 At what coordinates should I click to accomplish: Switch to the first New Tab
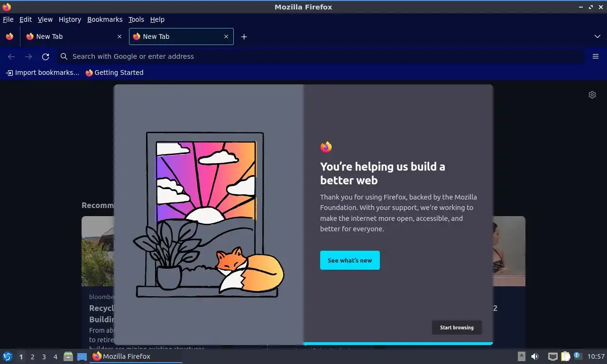pyautogui.click(x=74, y=36)
